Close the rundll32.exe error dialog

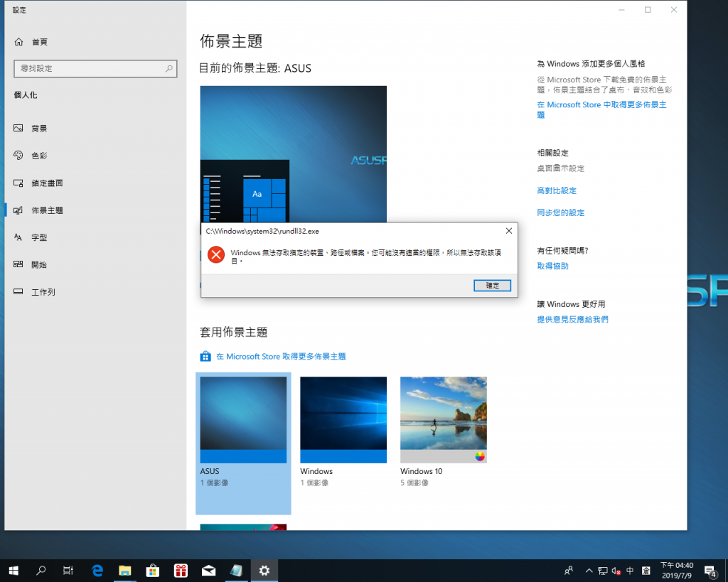click(x=509, y=231)
